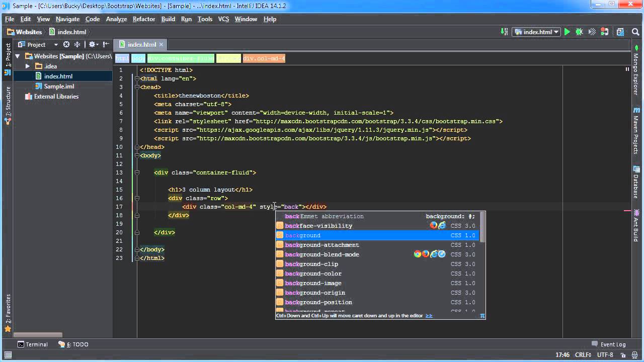Start debugging with the green bug icon

579,32
